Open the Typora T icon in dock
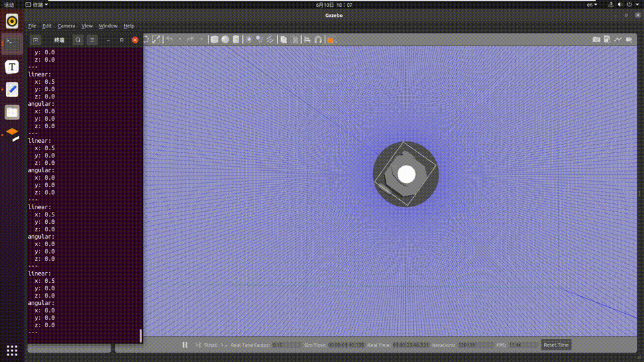The image size is (644, 362). [12, 66]
